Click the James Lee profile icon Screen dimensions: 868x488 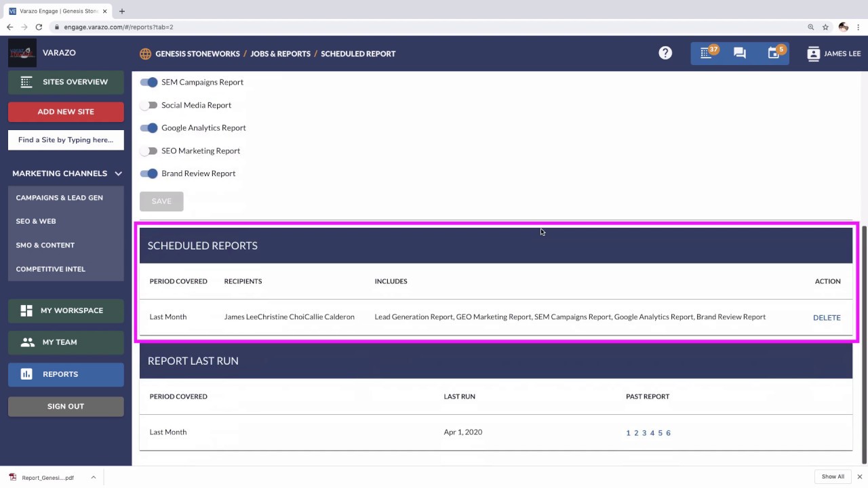[813, 54]
